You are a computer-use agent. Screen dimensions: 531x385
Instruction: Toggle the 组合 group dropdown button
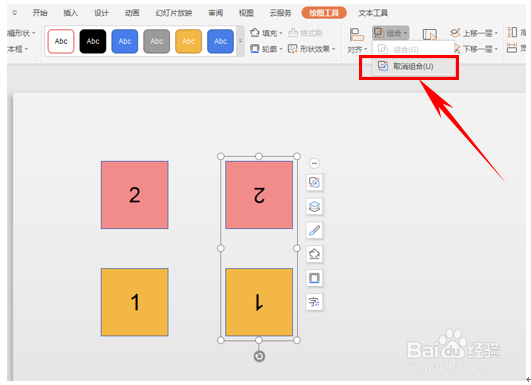click(390, 33)
